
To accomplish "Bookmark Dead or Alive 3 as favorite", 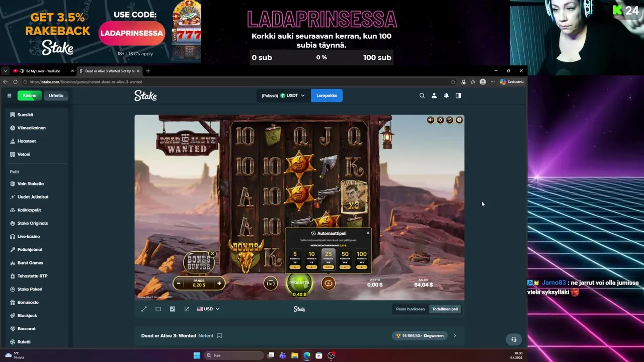I will pos(219,336).
